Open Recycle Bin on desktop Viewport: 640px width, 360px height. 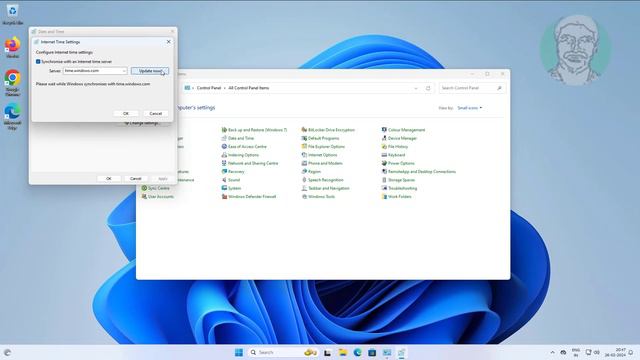point(13,14)
